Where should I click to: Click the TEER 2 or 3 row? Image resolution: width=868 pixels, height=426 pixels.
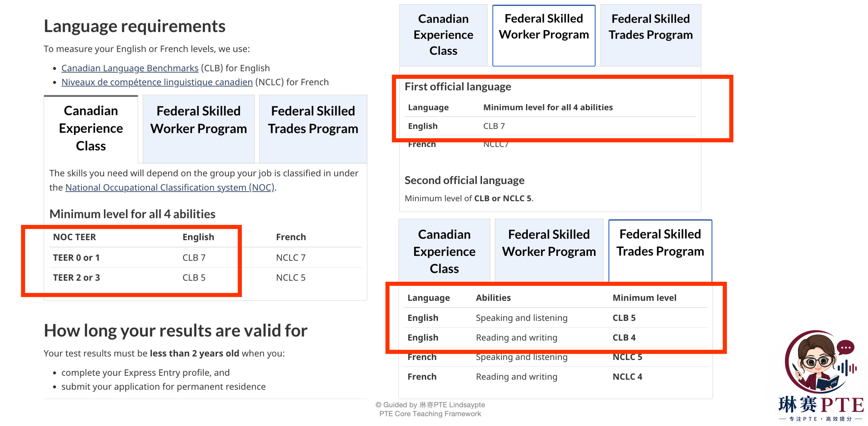pyautogui.click(x=206, y=278)
